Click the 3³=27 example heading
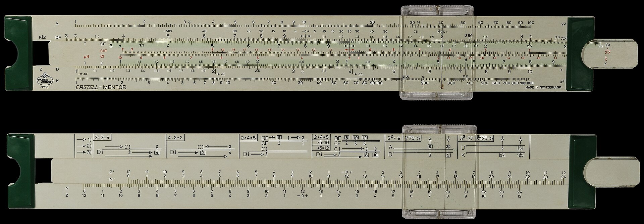The width and height of the screenshot is (644, 224). coord(466,138)
